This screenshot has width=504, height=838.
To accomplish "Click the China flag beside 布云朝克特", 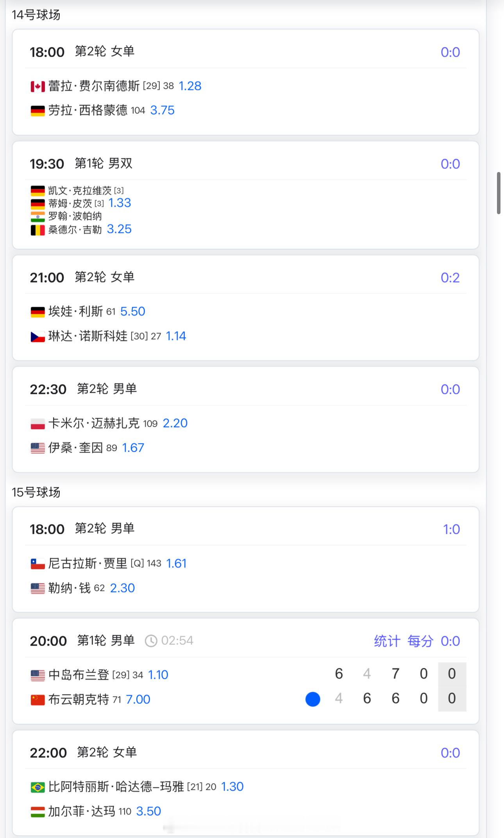I will [x=38, y=700].
